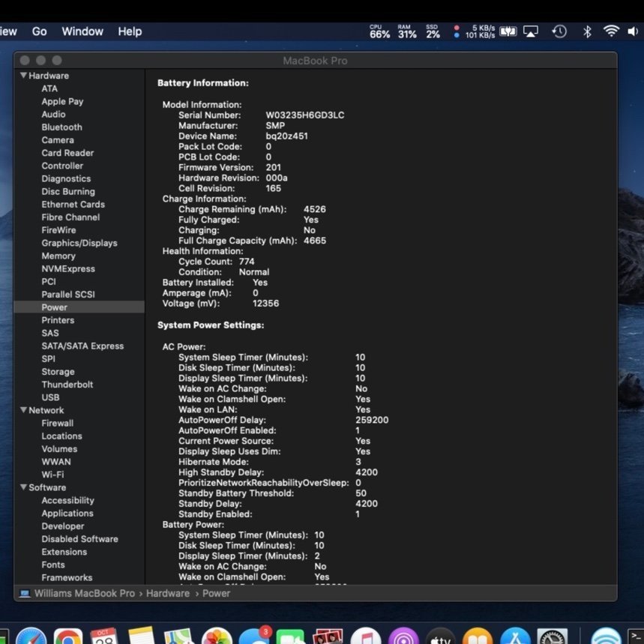This screenshot has width=644, height=644.
Task: Collapse the Software section disclosure triangle
Action: (x=23, y=487)
